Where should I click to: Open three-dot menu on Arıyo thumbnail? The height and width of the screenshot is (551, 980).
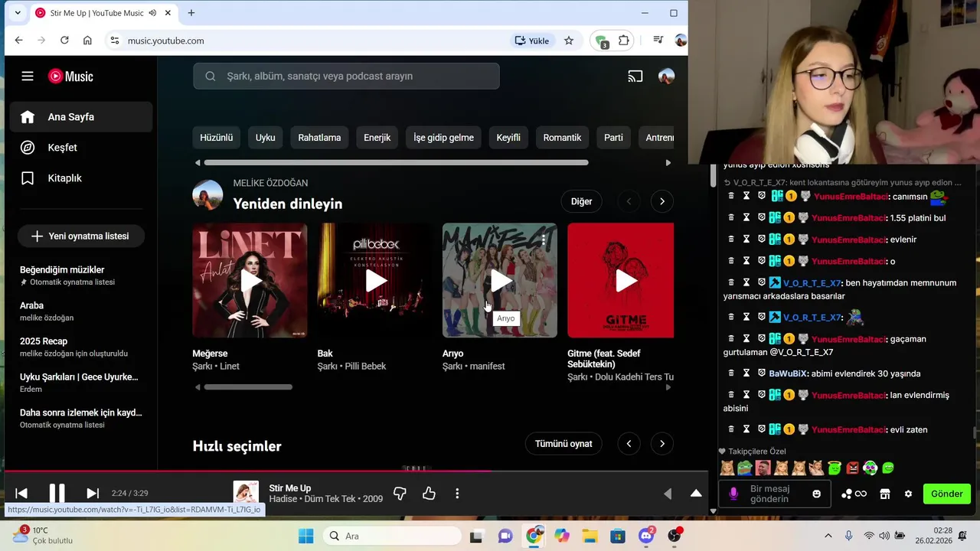coord(544,240)
